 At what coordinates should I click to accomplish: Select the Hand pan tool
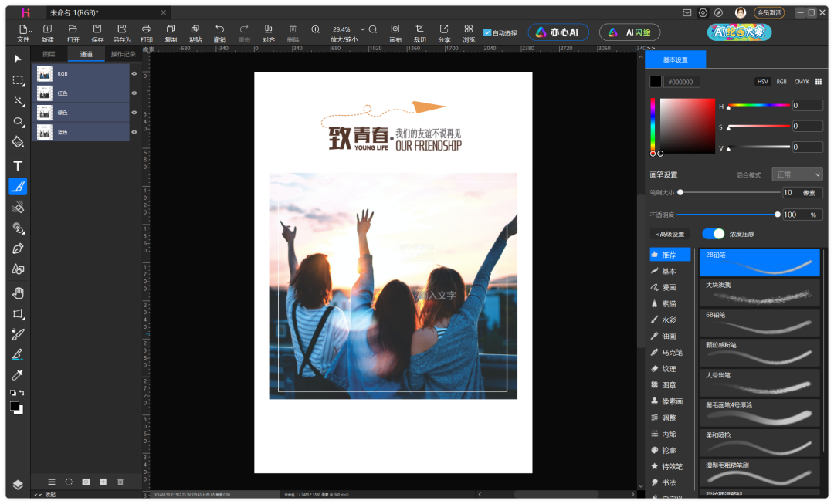point(18,293)
